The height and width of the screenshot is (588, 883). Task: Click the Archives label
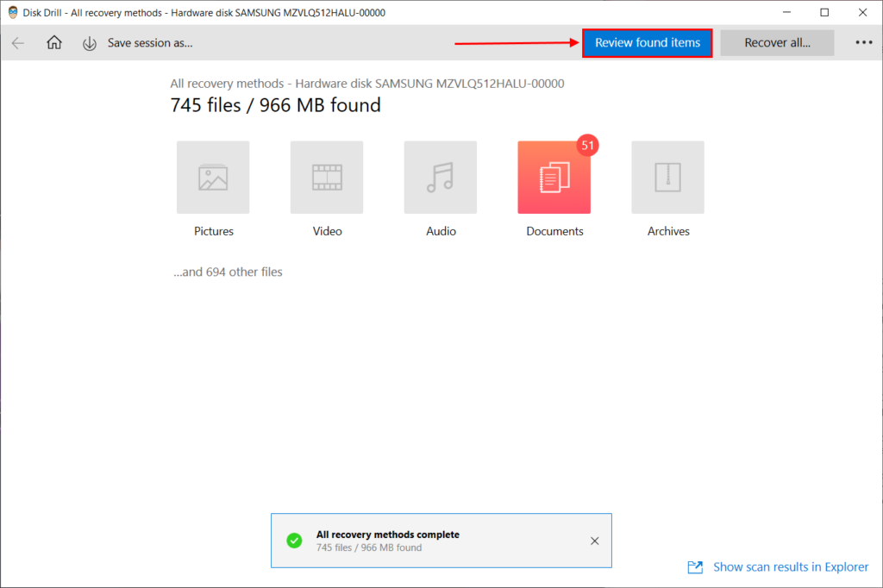coord(668,231)
